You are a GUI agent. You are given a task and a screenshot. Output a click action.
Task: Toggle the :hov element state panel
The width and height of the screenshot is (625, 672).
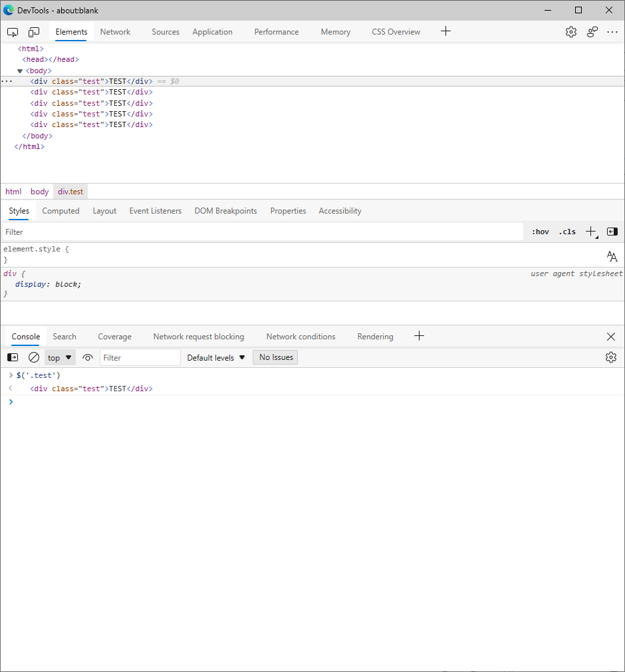[x=541, y=232]
